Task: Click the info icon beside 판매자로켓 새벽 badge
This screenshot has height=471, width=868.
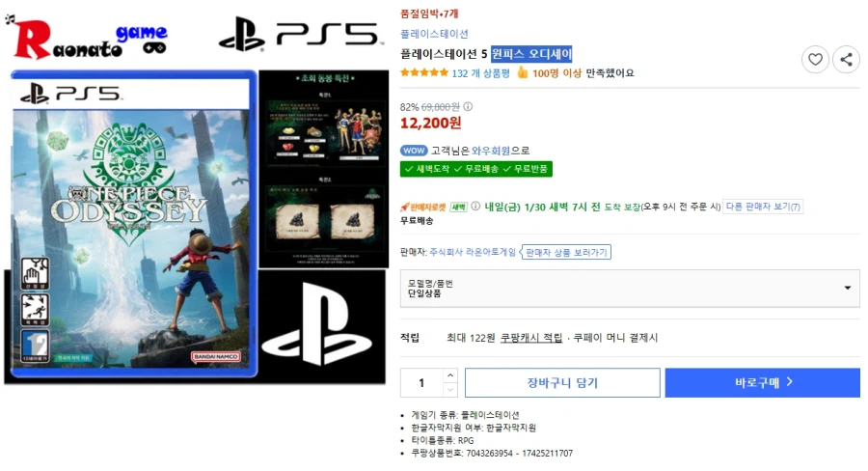Action: click(475, 207)
